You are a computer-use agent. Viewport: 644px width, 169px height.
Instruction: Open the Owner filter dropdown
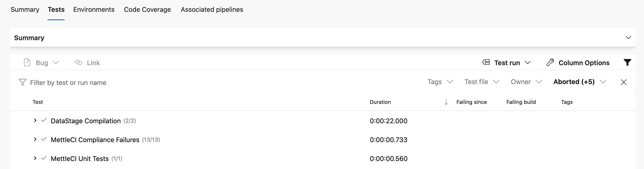click(526, 82)
